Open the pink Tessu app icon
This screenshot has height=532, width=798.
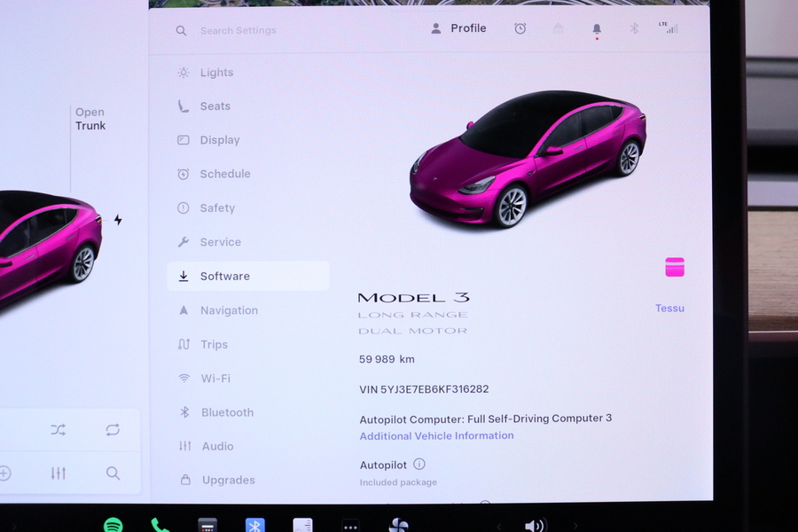point(674,266)
